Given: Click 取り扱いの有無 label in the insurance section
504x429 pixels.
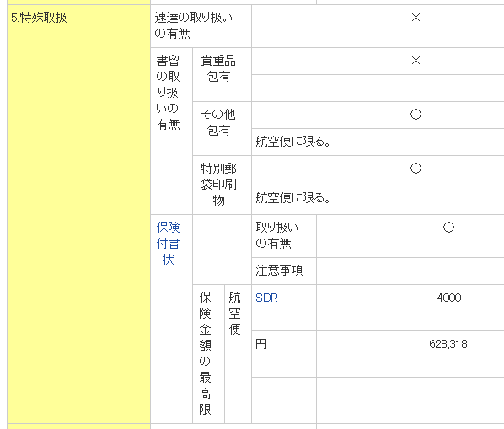Looking at the screenshot, I should coord(277,235).
